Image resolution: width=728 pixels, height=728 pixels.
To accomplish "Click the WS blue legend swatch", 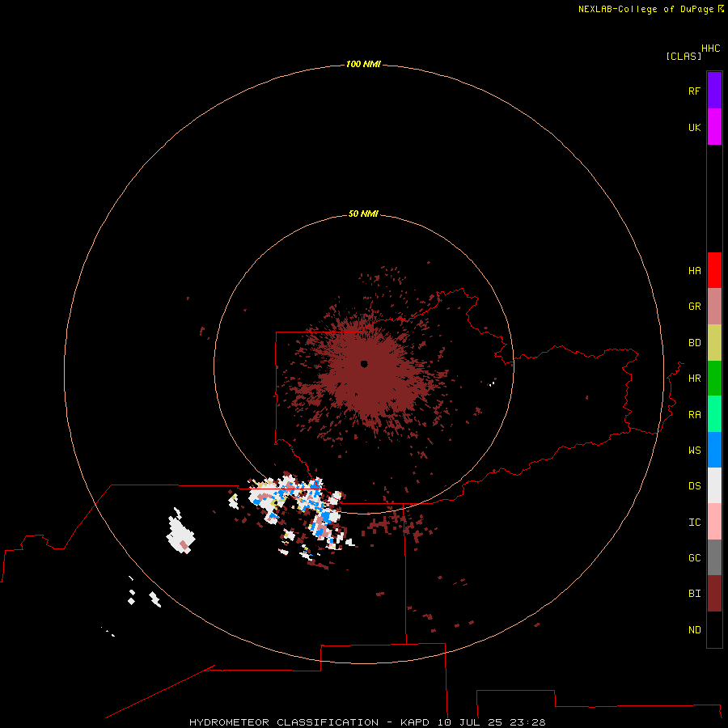I will tap(714, 450).
